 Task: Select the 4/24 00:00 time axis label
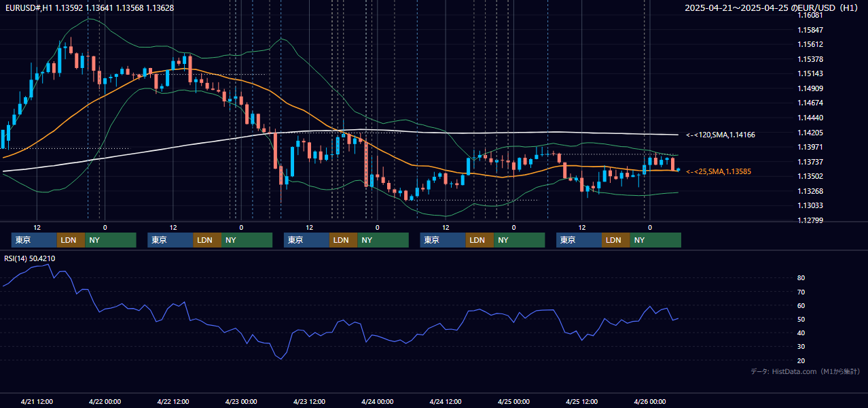click(378, 402)
